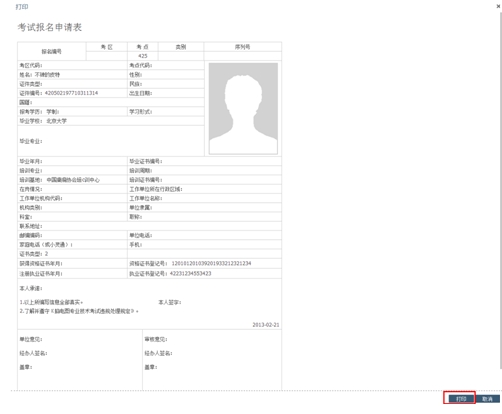Image resolution: width=502 pixels, height=414 pixels.
Task: Click the 审核意见 label
Action: (x=156, y=339)
